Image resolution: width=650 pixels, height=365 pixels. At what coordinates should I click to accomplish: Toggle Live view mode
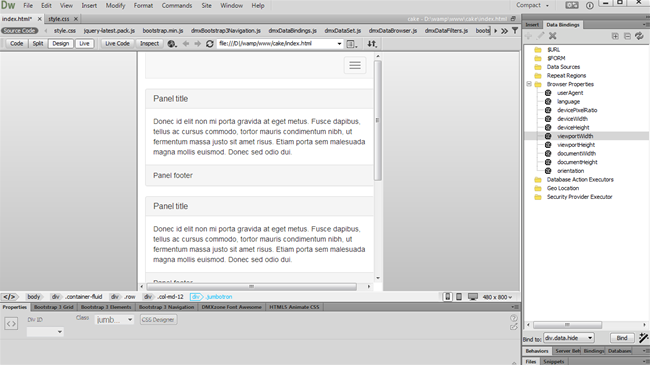click(84, 44)
